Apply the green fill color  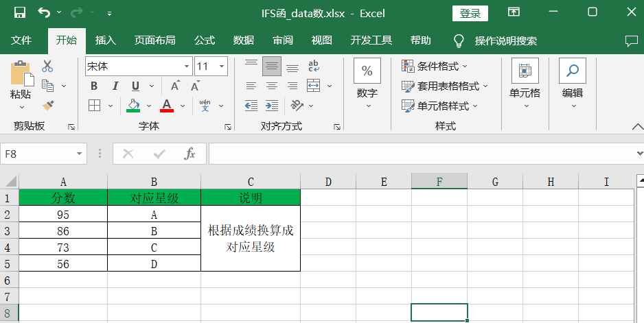tap(133, 106)
